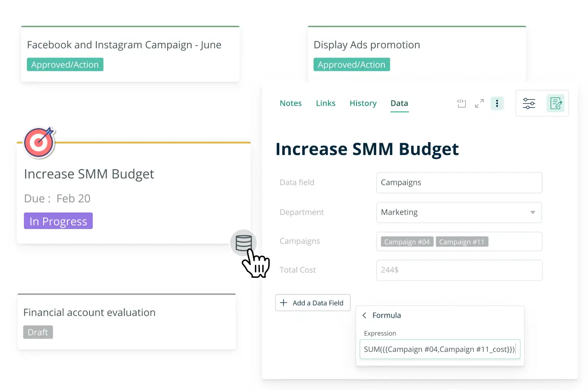Expand the panel to full screen
The width and height of the screenshot is (588, 390).
click(479, 103)
